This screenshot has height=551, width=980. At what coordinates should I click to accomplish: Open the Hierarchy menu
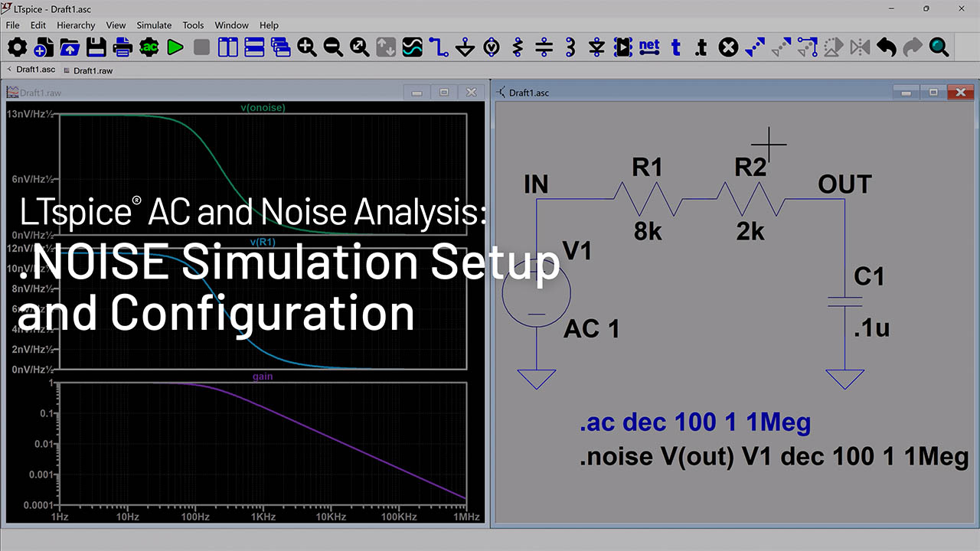coord(76,25)
